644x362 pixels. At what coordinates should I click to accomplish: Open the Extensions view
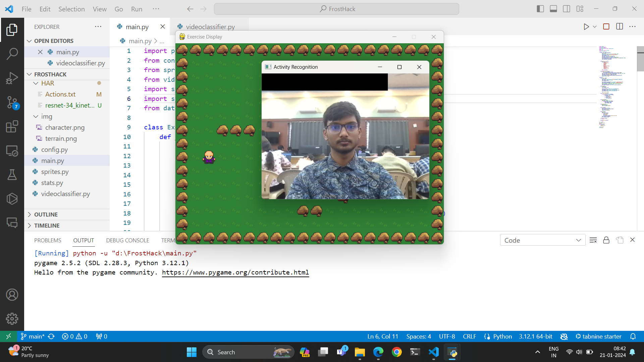12,127
